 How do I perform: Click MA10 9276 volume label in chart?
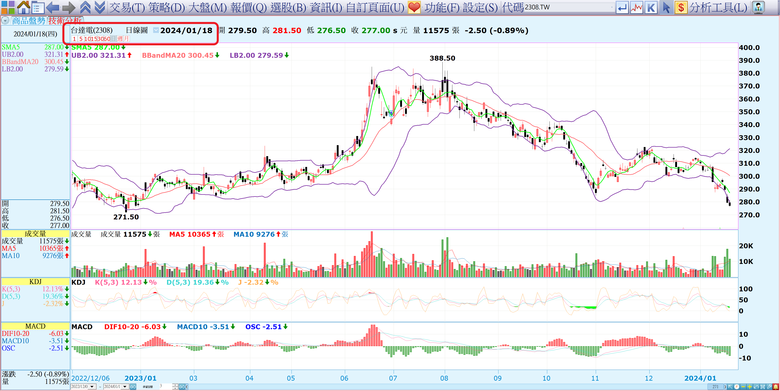260,234
